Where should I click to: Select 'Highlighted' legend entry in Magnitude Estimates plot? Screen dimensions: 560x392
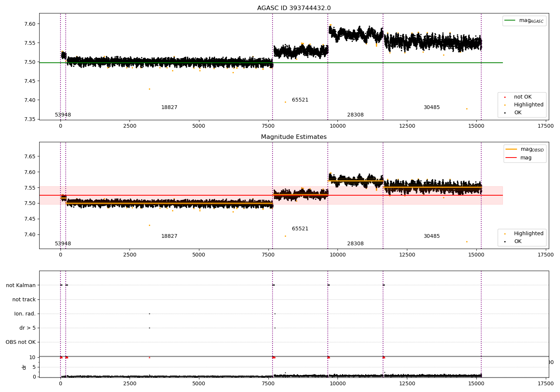click(x=529, y=234)
